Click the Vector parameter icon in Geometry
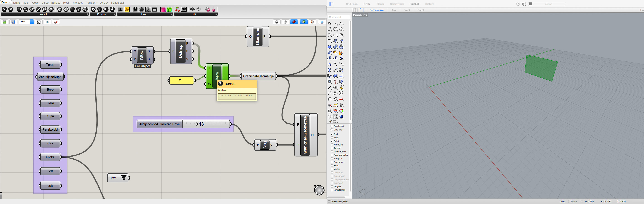This screenshot has height=204, width=644. tap(11, 9)
